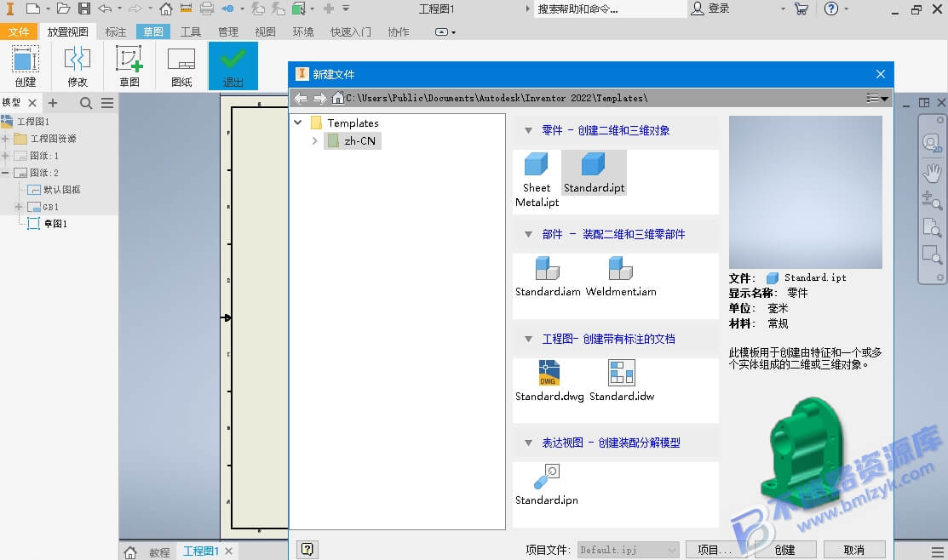Switch to the 放置视图 ribbon tab

pos(68,31)
